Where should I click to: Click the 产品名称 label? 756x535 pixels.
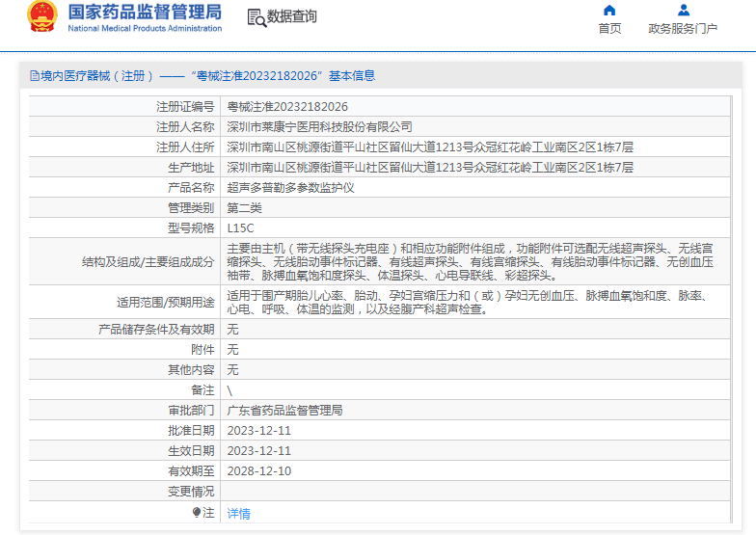191,187
